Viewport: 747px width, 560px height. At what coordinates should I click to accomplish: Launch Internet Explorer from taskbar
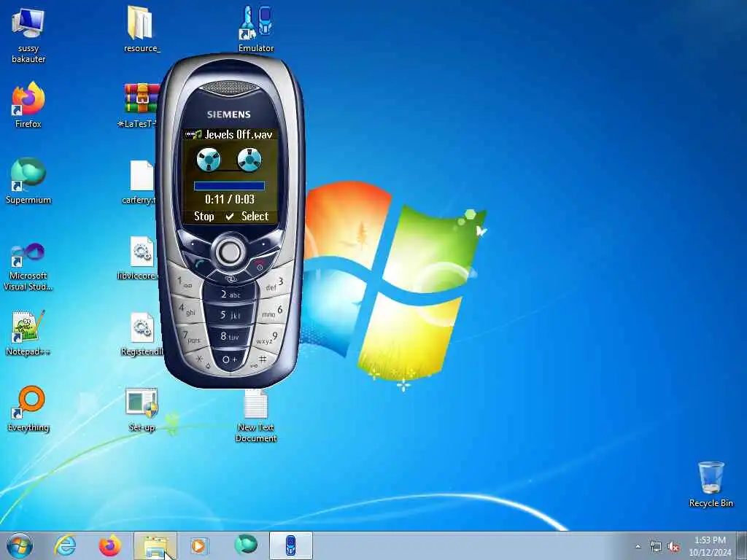click(x=65, y=545)
